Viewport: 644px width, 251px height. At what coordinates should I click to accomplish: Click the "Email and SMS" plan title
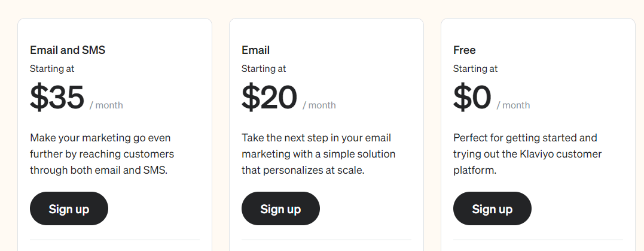(x=68, y=50)
